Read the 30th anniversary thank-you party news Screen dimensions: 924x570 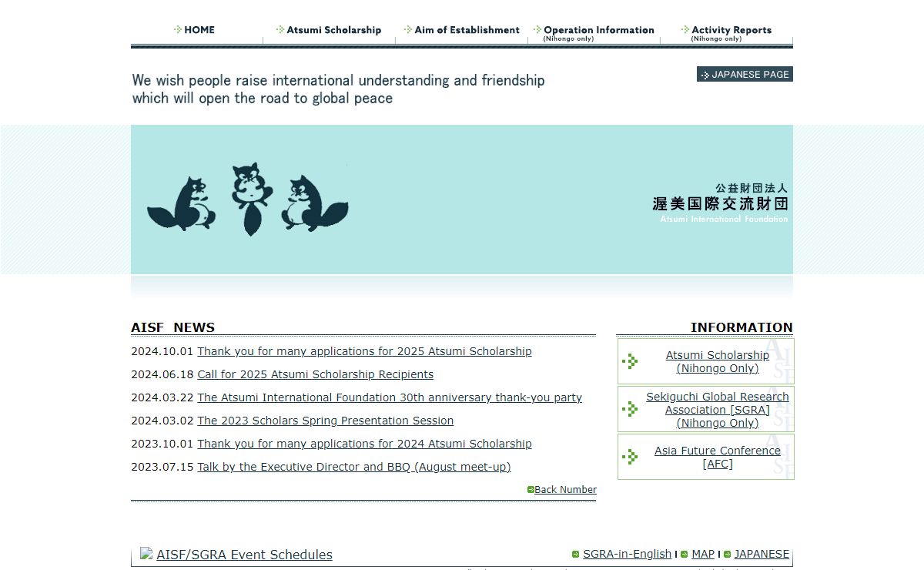click(390, 397)
